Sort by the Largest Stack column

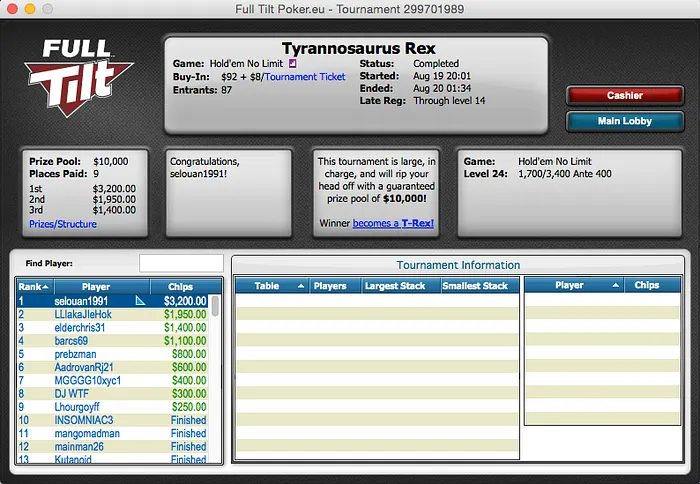400,286
